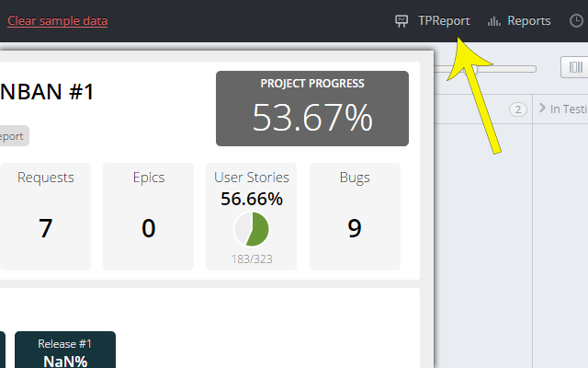
Task: Click the User Stories pie chart
Action: (251, 229)
